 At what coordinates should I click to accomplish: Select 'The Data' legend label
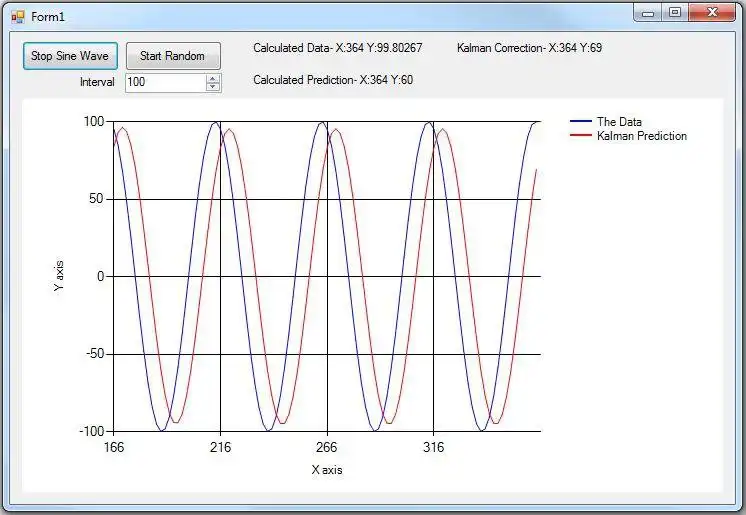[x=619, y=122]
